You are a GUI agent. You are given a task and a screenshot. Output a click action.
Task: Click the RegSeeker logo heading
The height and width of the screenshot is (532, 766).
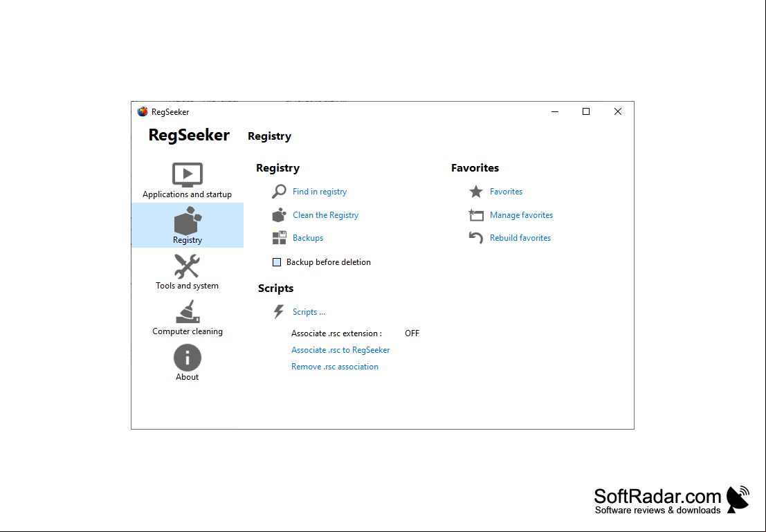(x=189, y=135)
